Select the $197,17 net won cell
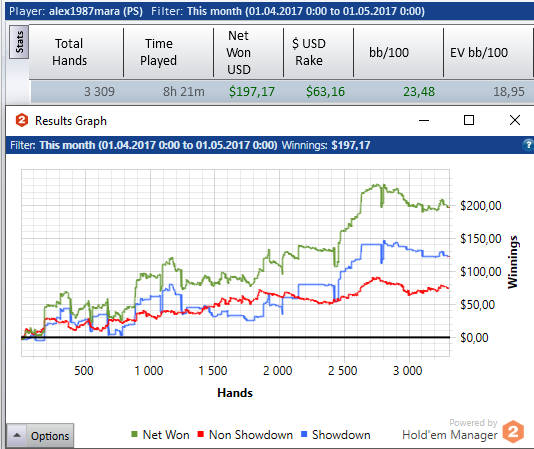 click(x=252, y=92)
